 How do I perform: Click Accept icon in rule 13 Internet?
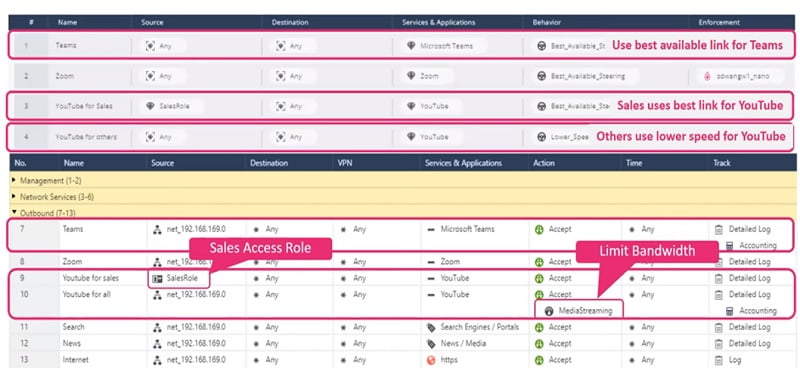[539, 360]
